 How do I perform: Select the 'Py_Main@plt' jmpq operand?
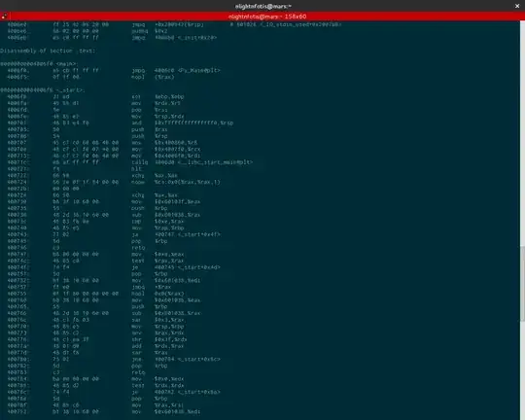pyautogui.click(x=187, y=70)
